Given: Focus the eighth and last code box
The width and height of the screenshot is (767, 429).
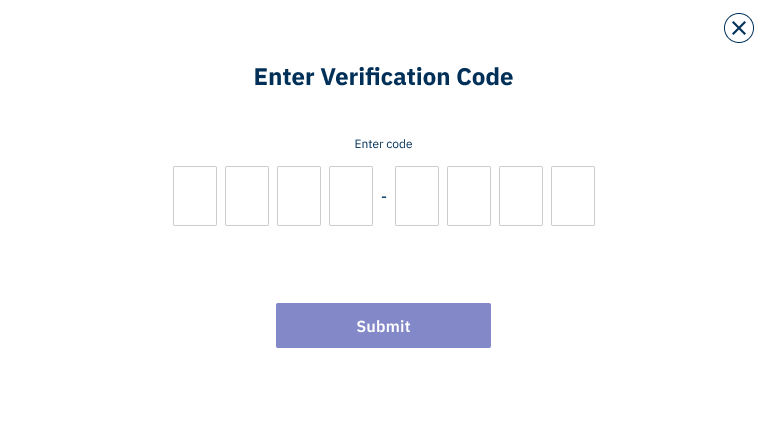Looking at the screenshot, I should tap(573, 196).
